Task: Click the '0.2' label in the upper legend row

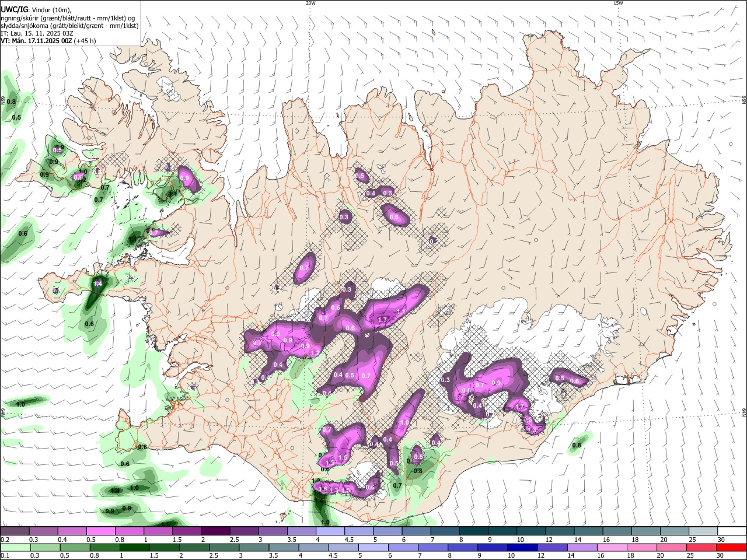Action: pyautogui.click(x=5, y=540)
